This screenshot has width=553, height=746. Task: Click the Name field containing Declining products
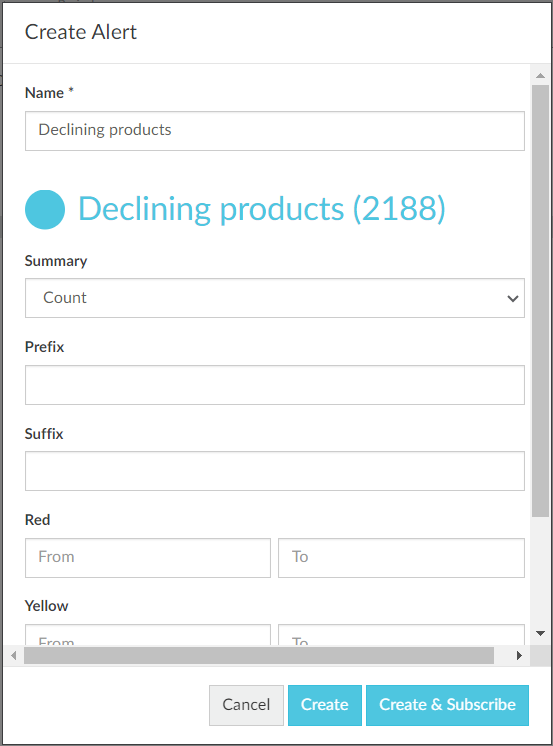click(275, 131)
